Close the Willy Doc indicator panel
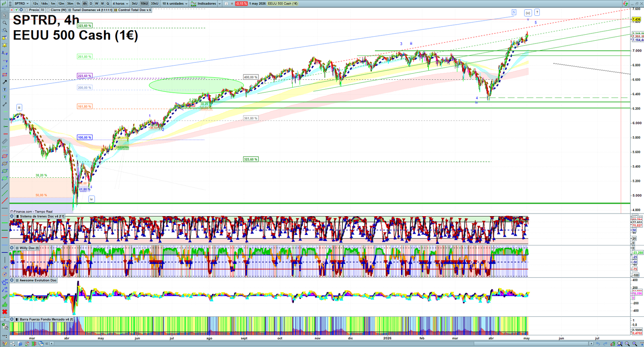This screenshot has height=347, width=644. click(12, 248)
